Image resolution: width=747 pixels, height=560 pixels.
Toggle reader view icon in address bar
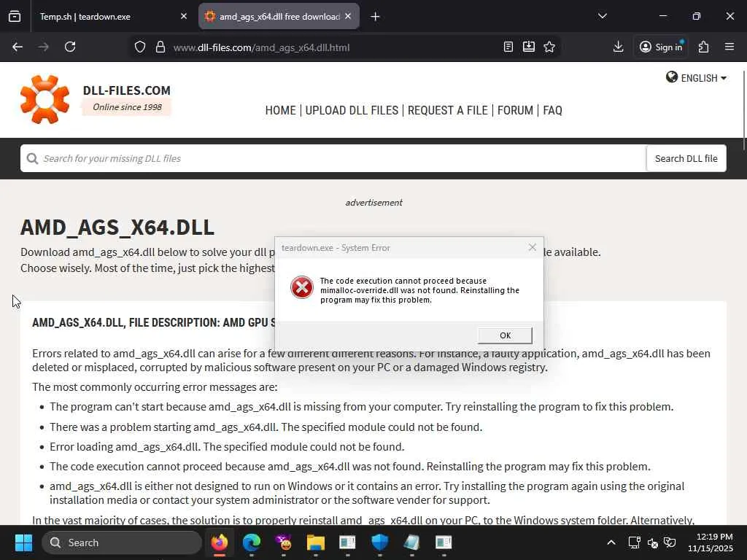(508, 47)
